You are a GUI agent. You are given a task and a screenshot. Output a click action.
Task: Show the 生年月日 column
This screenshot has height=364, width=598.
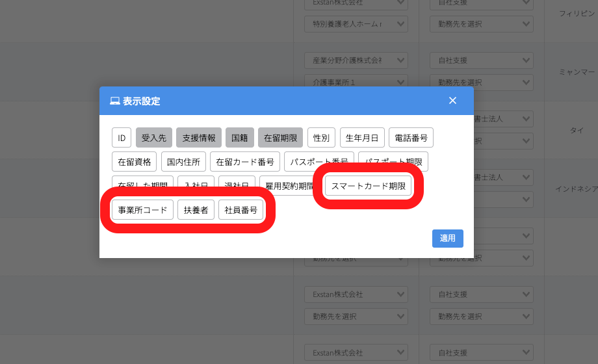coord(363,138)
